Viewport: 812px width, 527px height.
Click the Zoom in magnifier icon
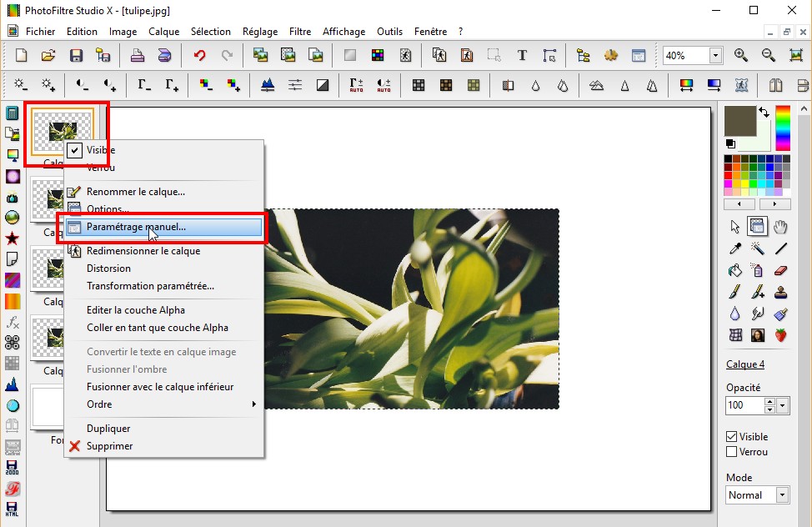[740, 56]
